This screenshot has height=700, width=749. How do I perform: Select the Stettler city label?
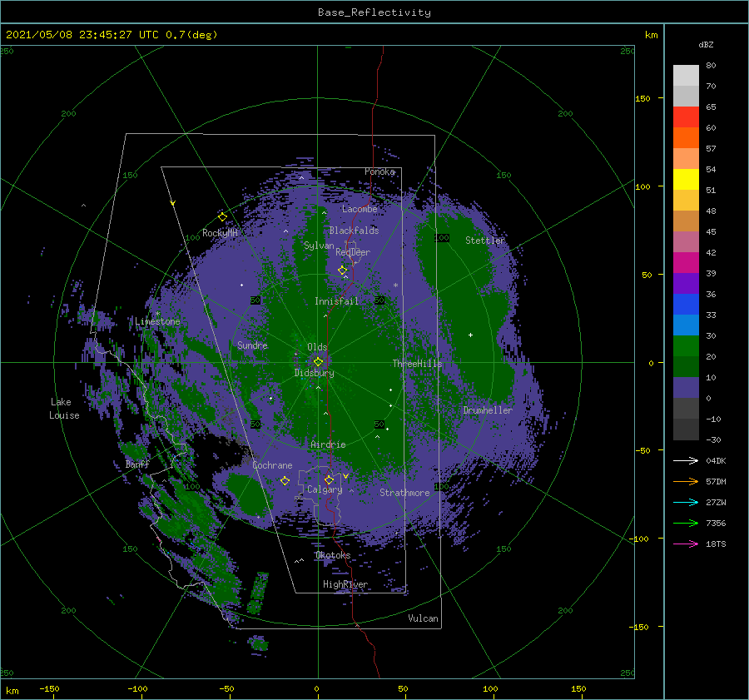tap(485, 241)
